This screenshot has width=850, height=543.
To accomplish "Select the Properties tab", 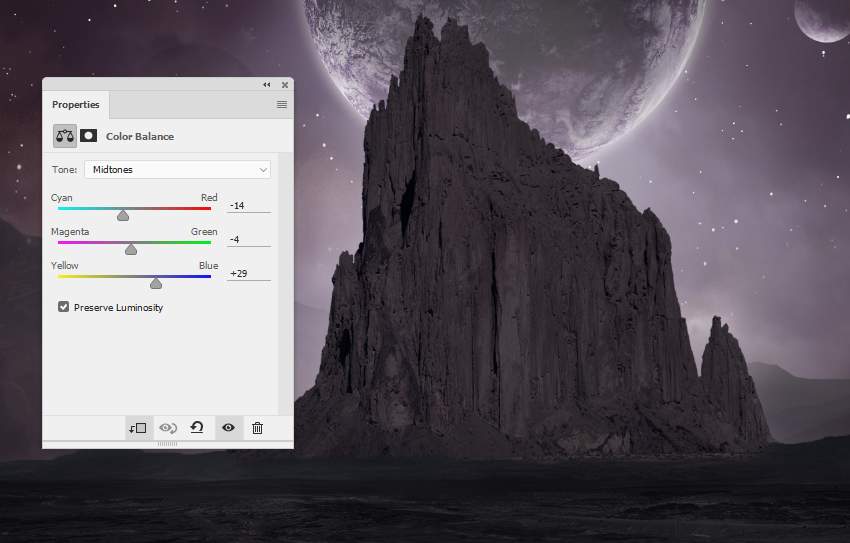I will pos(76,105).
